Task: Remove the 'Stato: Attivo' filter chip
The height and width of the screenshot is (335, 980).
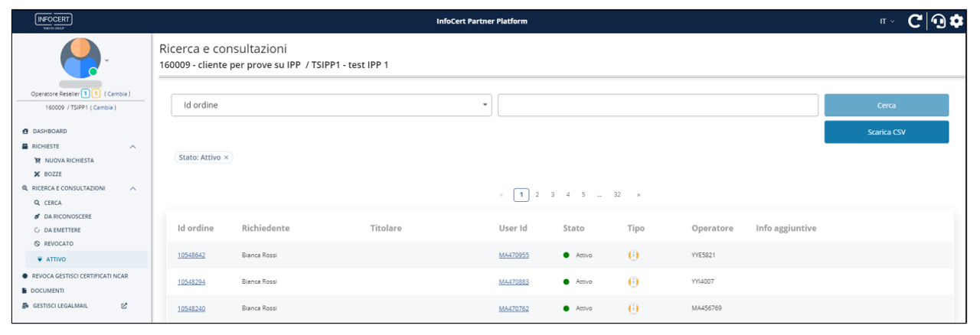Action: (x=227, y=158)
